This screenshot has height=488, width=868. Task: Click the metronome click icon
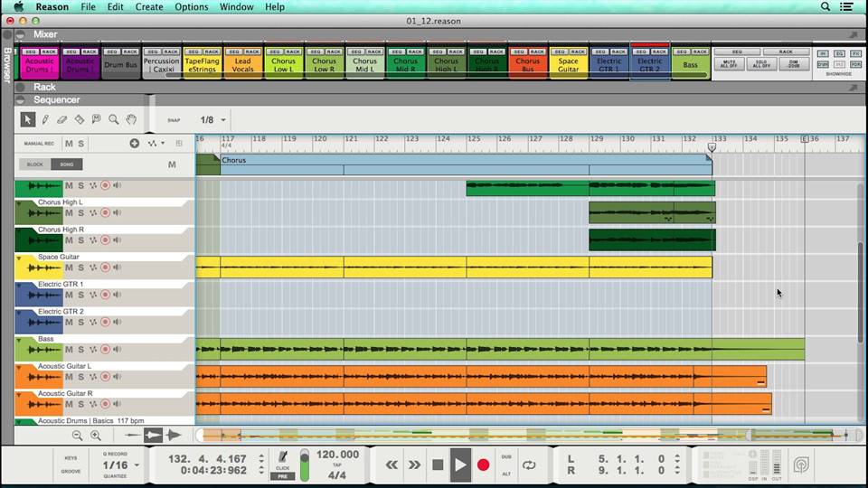pyautogui.click(x=283, y=456)
